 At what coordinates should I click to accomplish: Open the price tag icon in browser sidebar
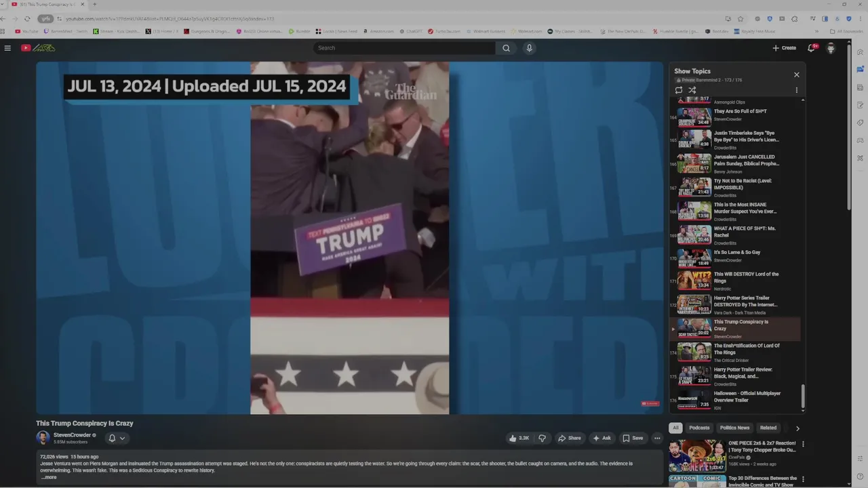pos(860,123)
